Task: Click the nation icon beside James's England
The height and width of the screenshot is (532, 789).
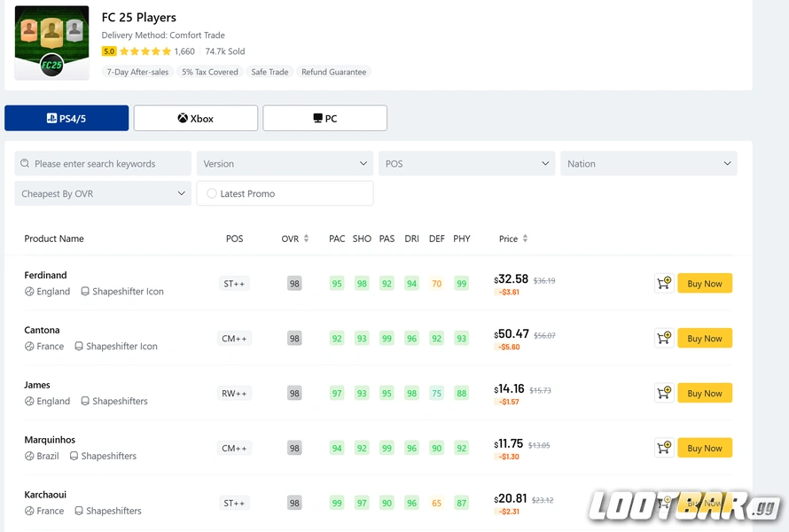Action: click(x=29, y=401)
